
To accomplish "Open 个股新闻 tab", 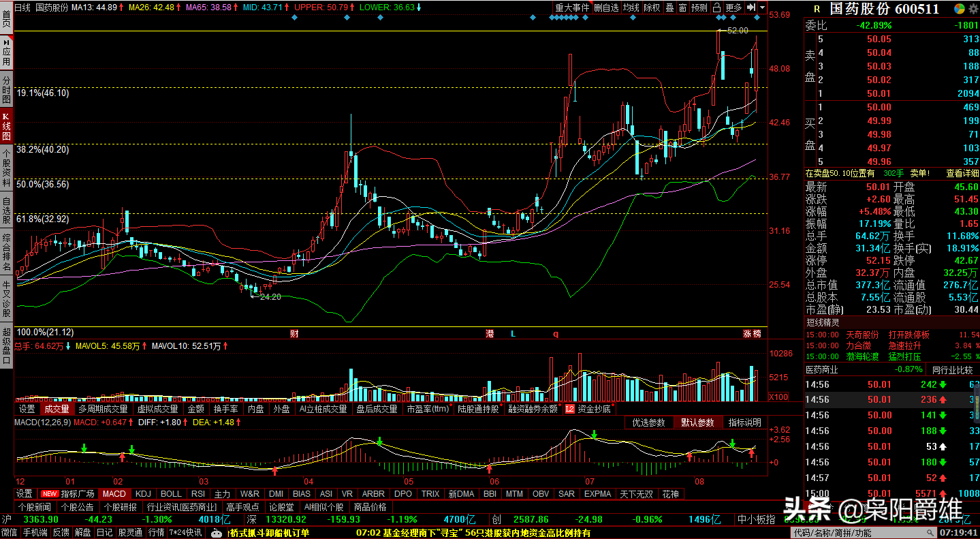I will pos(35,507).
